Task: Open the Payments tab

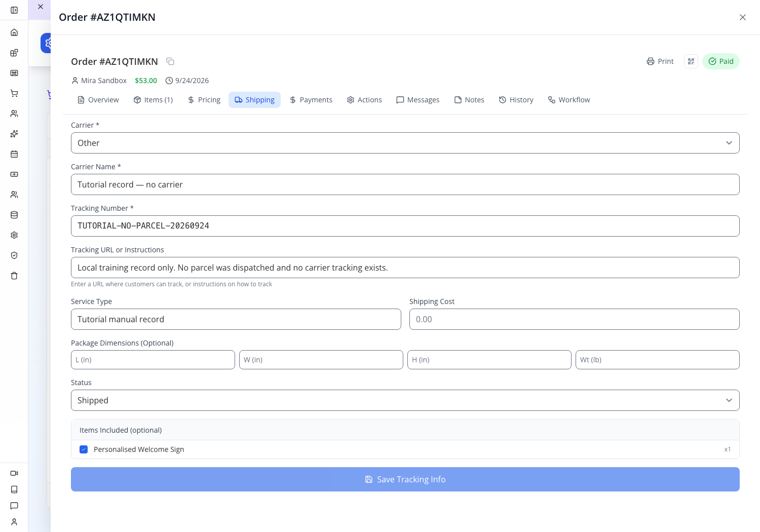Action: pos(311,100)
